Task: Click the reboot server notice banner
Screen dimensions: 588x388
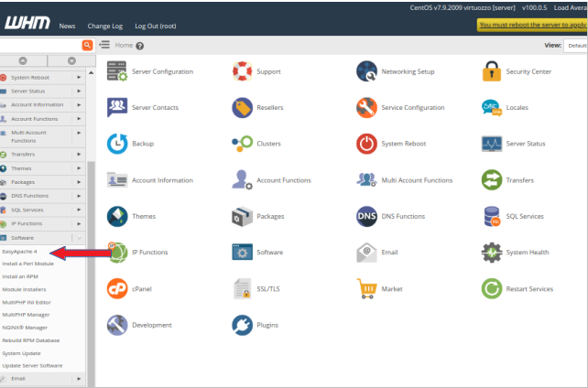Action: [x=532, y=25]
